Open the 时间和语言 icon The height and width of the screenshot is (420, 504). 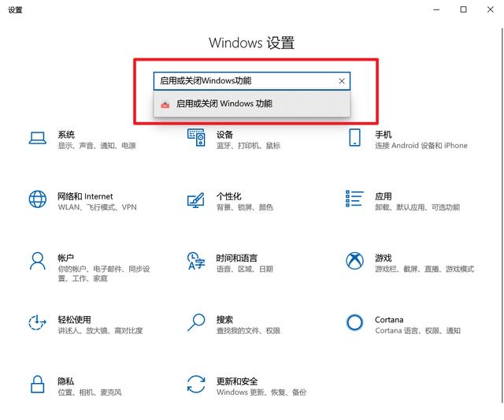coord(196,261)
